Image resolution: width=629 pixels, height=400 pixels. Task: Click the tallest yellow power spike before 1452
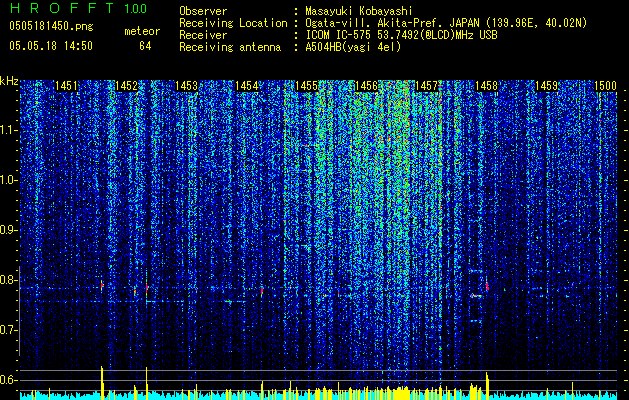coord(102,382)
